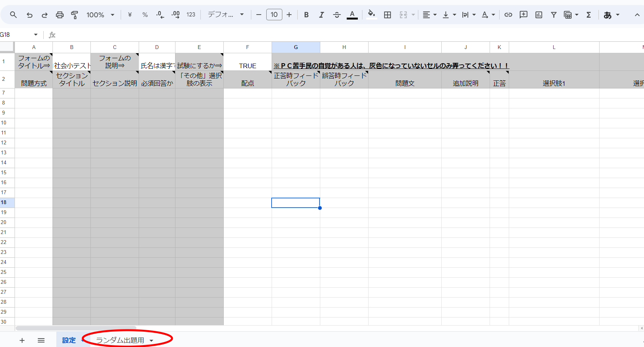
Task: Open the fill color picker
Action: pyautogui.click(x=371, y=15)
